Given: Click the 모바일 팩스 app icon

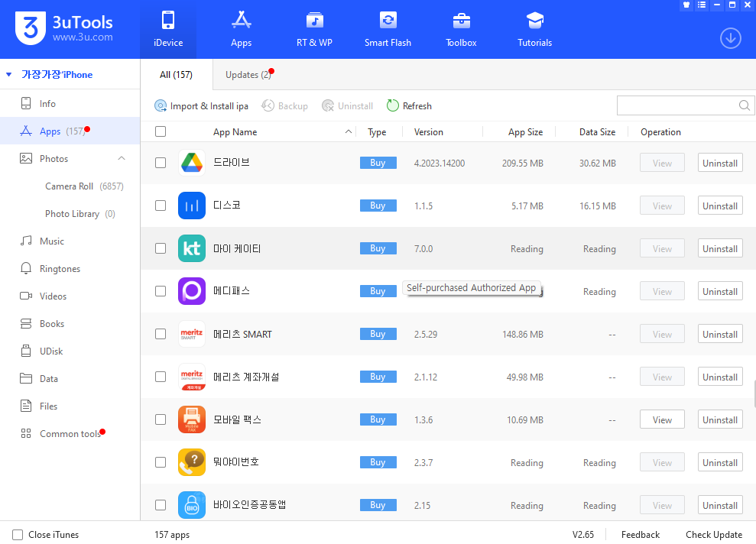Looking at the screenshot, I should tap(191, 419).
